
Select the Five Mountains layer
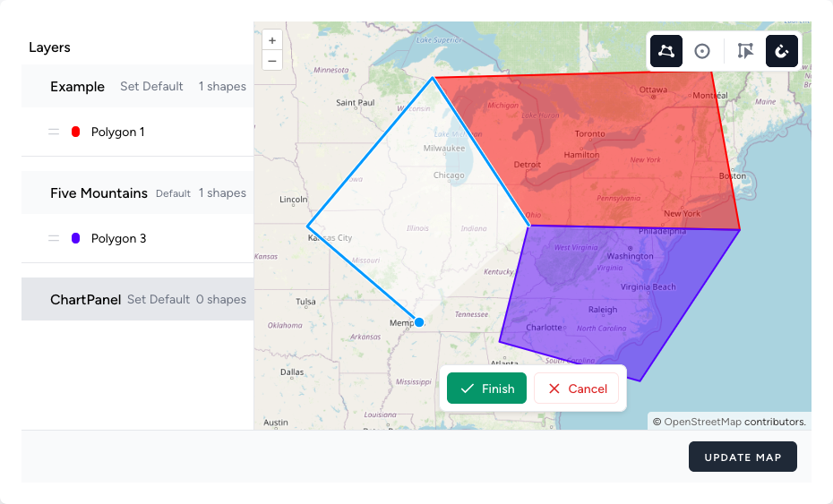point(99,193)
